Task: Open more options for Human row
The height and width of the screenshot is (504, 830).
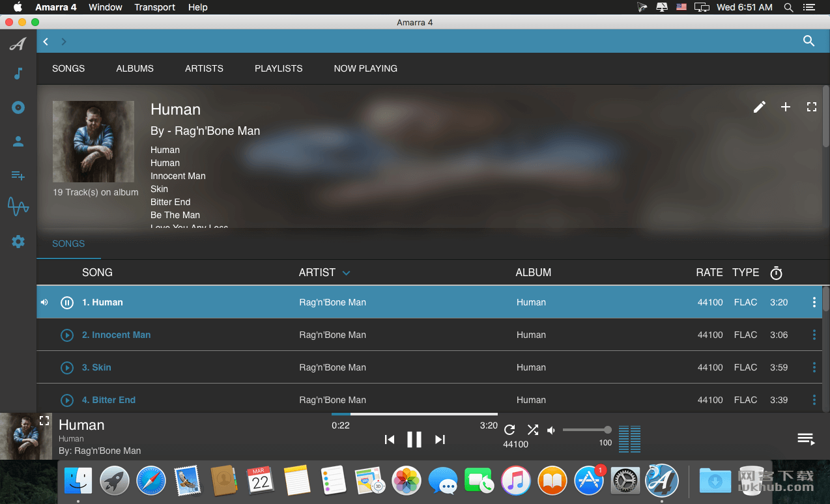Action: coord(814,302)
